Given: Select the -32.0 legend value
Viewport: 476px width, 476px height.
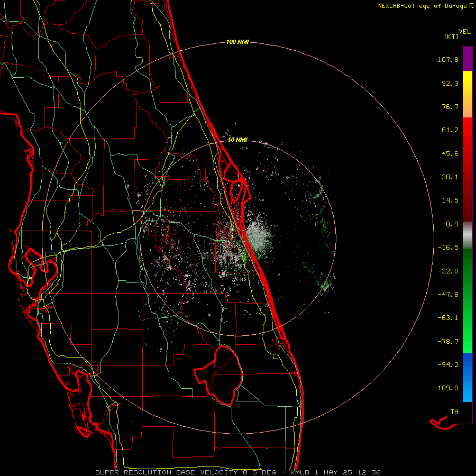Looking at the screenshot, I should point(448,271).
